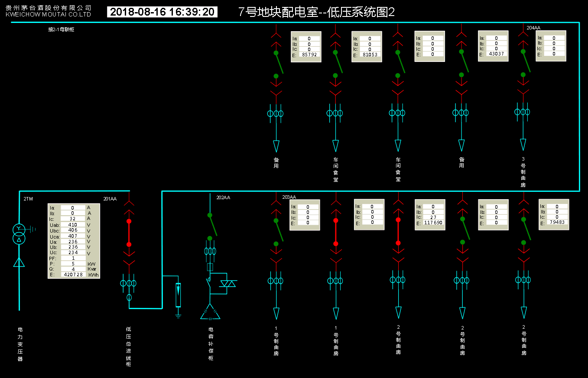Click the PF value field in 2TM panel

pyautogui.click(x=73, y=258)
